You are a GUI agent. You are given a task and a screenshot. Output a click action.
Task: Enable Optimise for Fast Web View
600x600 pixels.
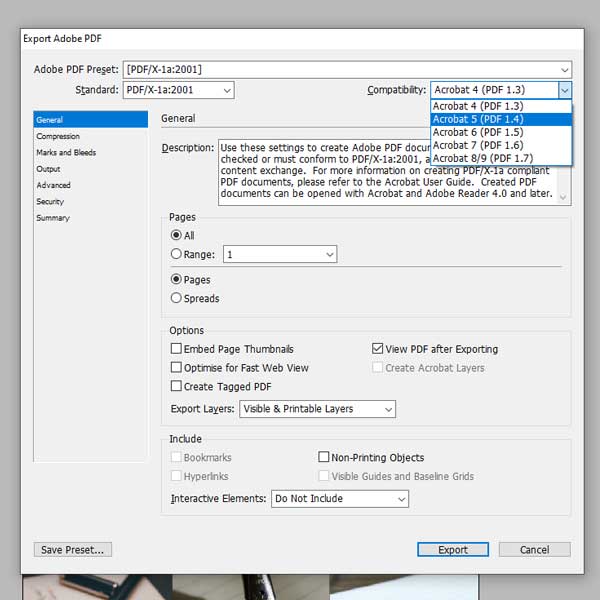(x=176, y=367)
